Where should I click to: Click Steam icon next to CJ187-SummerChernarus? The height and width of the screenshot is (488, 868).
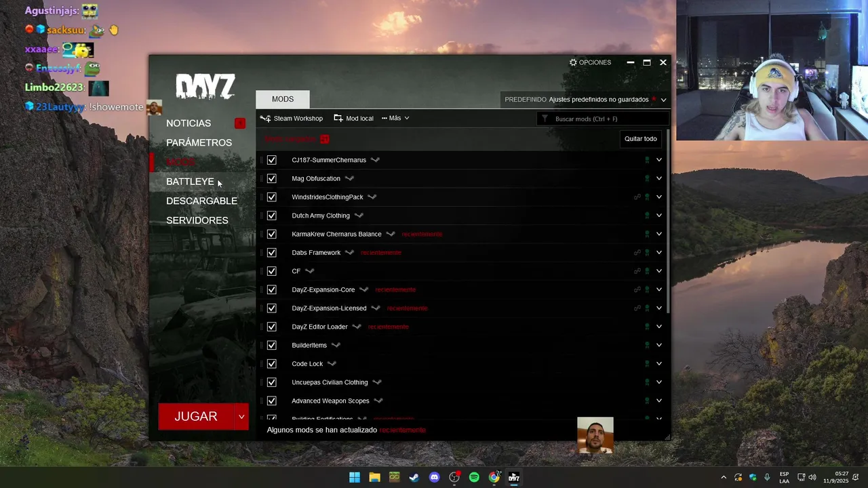coord(375,160)
